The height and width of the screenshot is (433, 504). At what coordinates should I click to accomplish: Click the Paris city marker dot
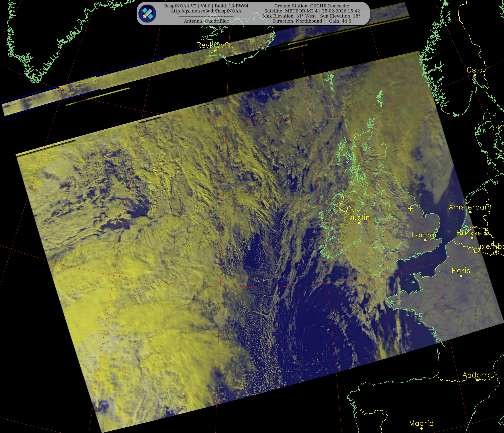coord(461,276)
